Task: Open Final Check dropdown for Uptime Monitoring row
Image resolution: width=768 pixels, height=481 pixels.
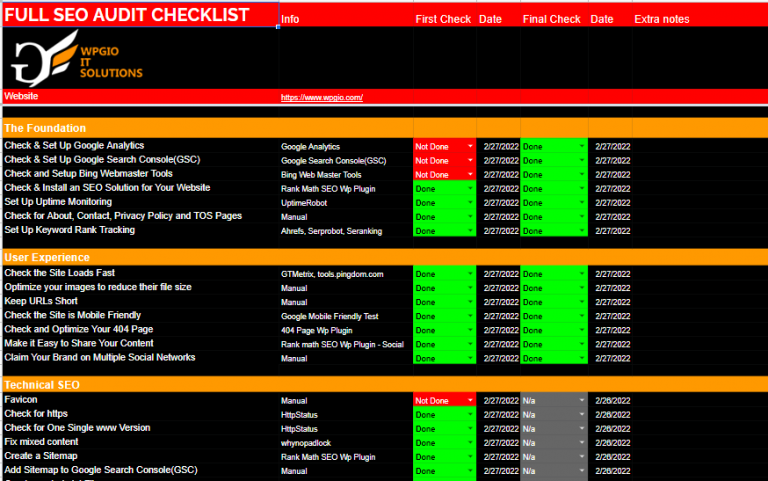Action: (x=582, y=203)
